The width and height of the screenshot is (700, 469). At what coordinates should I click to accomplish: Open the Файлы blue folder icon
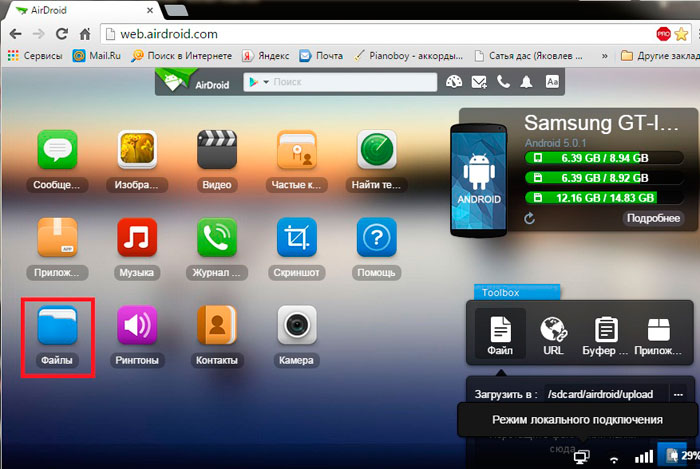coord(57,325)
